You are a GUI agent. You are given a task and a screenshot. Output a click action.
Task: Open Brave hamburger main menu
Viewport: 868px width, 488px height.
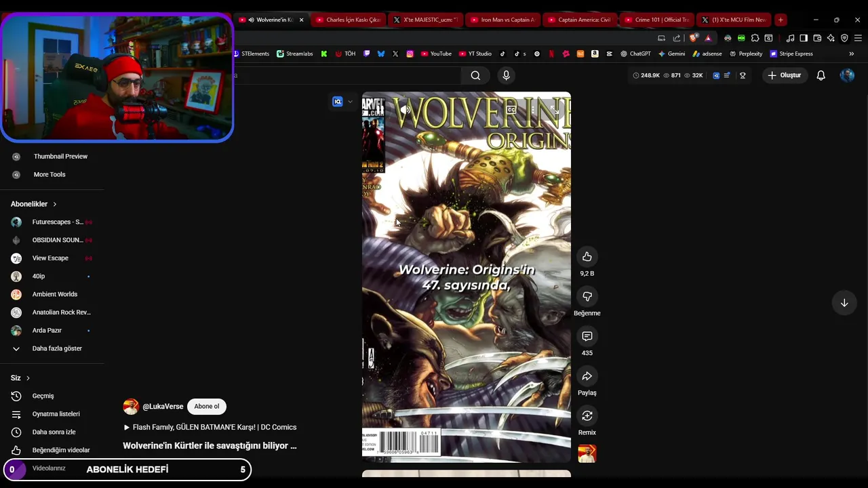click(858, 38)
